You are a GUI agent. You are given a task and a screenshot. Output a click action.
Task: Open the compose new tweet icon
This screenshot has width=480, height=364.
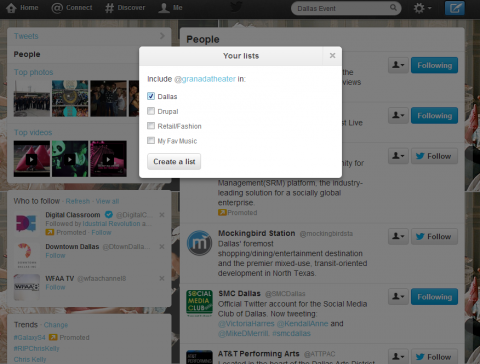[455, 8]
